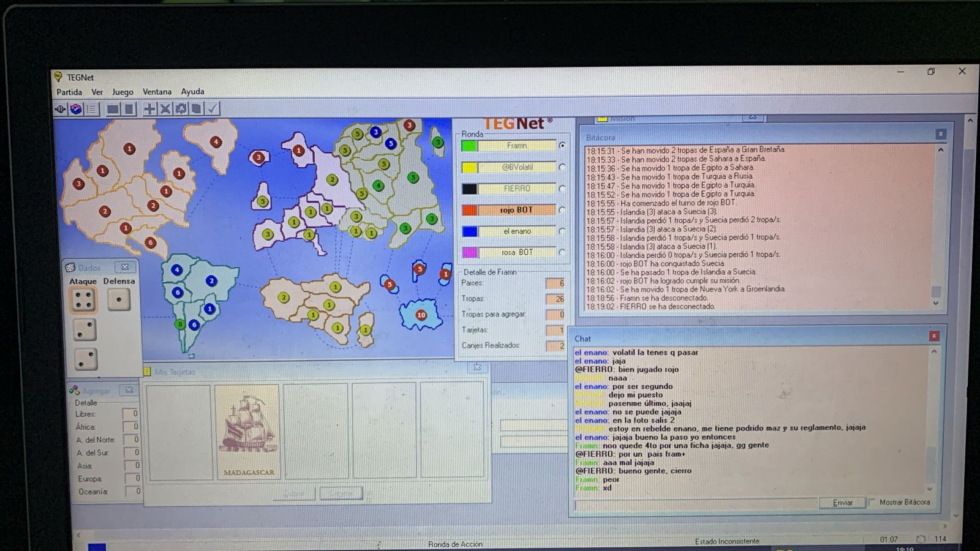The height and width of the screenshot is (551, 980).
Task: Click the cards toolbar icon
Action: tap(197, 109)
